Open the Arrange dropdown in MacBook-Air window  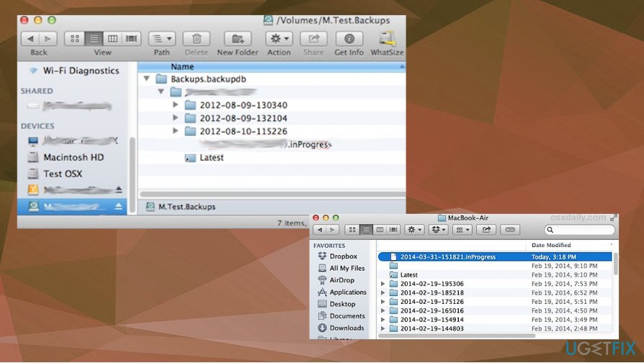point(462,230)
